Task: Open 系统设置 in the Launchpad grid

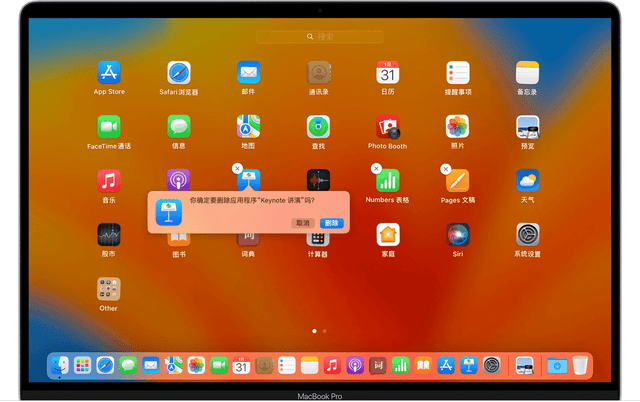Action: [527, 235]
